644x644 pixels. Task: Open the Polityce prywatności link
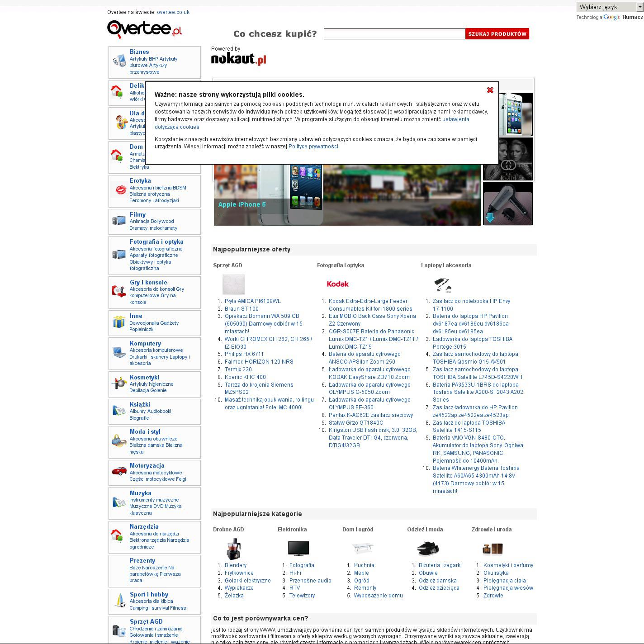313,147
